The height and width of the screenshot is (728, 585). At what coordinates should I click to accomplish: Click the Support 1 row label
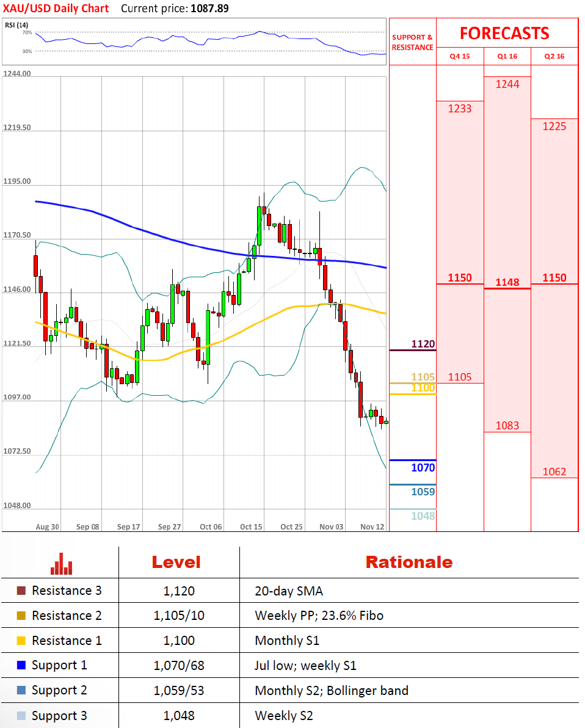59,666
